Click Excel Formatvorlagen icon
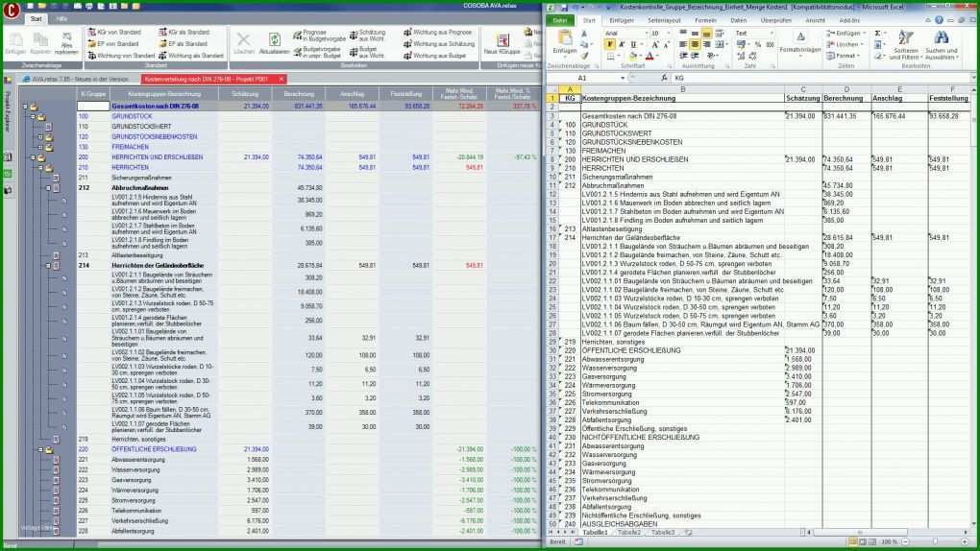 click(x=800, y=38)
